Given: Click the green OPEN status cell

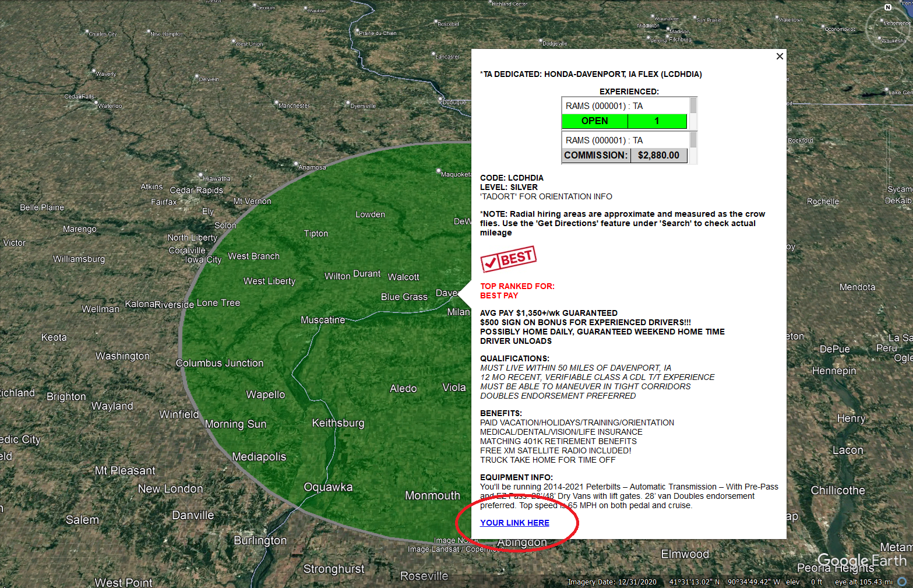Looking at the screenshot, I should tap(595, 121).
